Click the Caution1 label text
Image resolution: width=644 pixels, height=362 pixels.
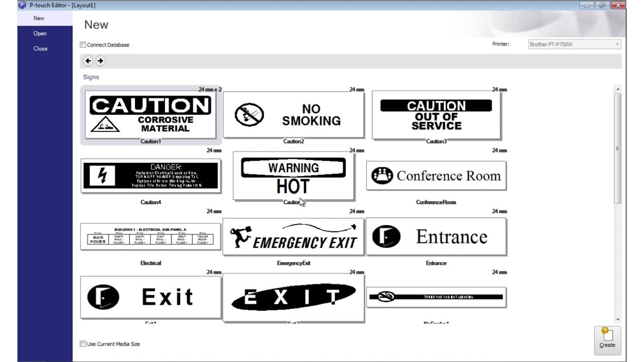150,141
